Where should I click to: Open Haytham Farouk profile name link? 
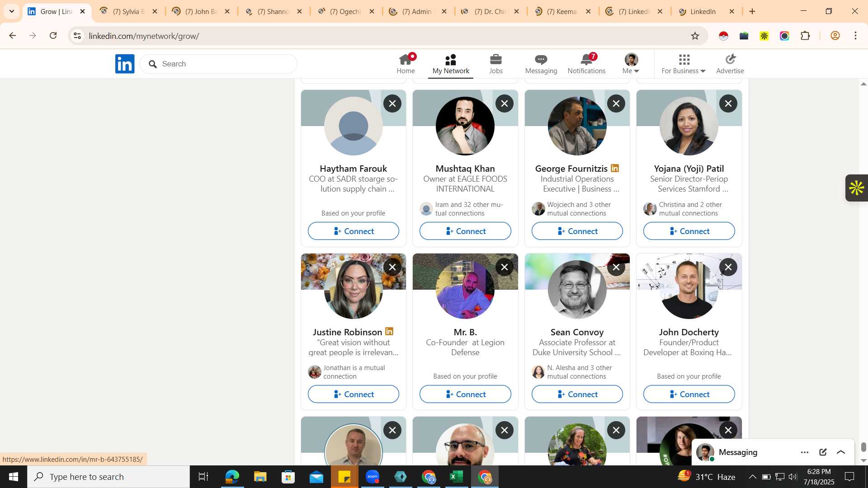point(353,169)
